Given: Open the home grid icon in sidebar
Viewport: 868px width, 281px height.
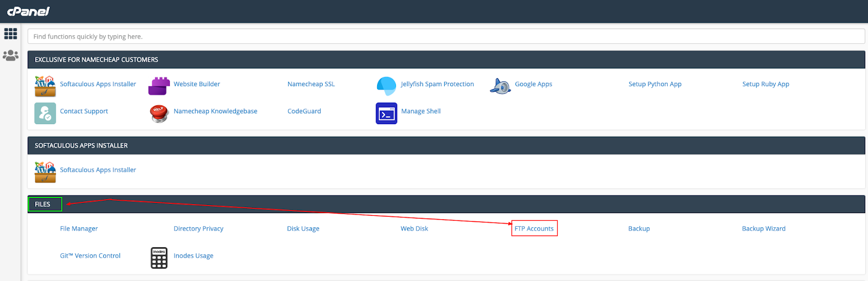Looking at the screenshot, I should click(x=10, y=34).
